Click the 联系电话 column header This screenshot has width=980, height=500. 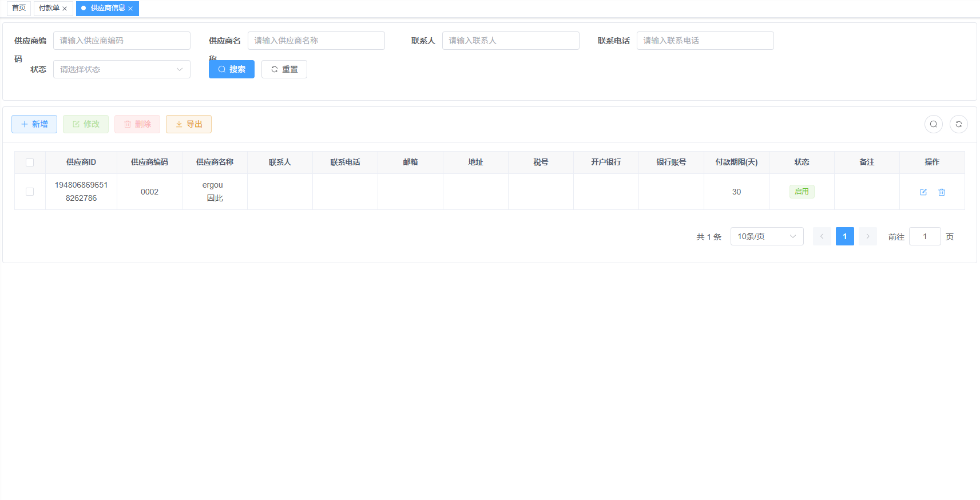(x=346, y=162)
